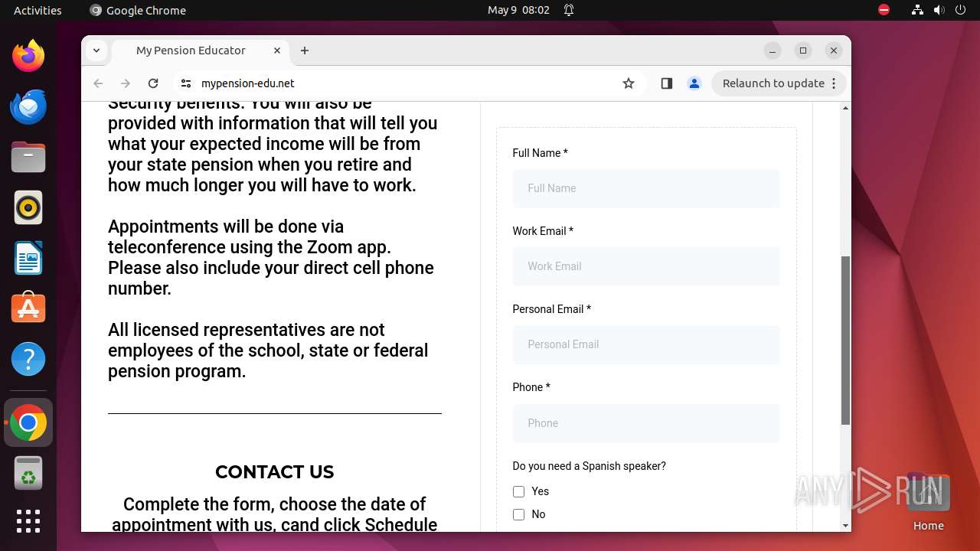Image resolution: width=980 pixels, height=551 pixels.
Task: Click the CONTACT US heading
Action: [274, 472]
